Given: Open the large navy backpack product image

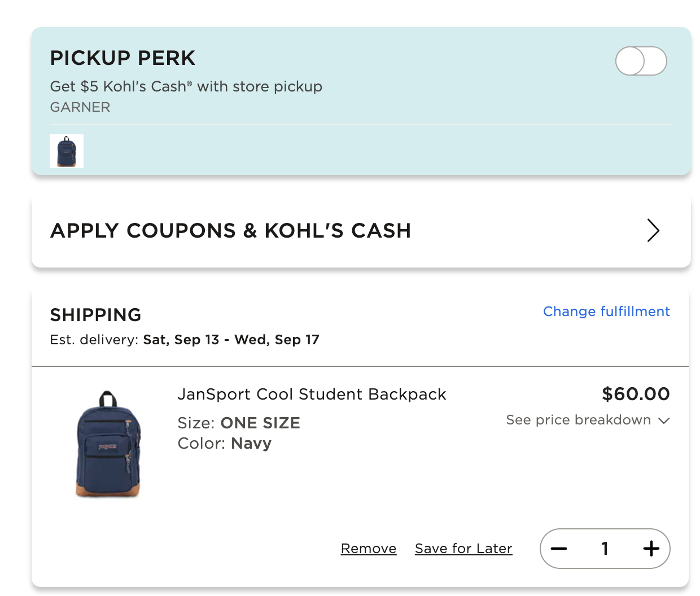Looking at the screenshot, I should [108, 444].
